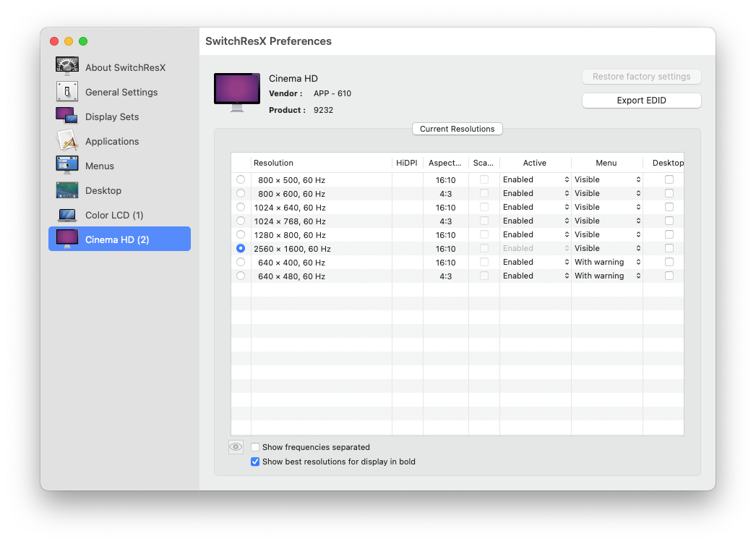Viewport: 756px width, 544px height.
Task: Click the General Settings switch icon
Action: click(x=67, y=92)
